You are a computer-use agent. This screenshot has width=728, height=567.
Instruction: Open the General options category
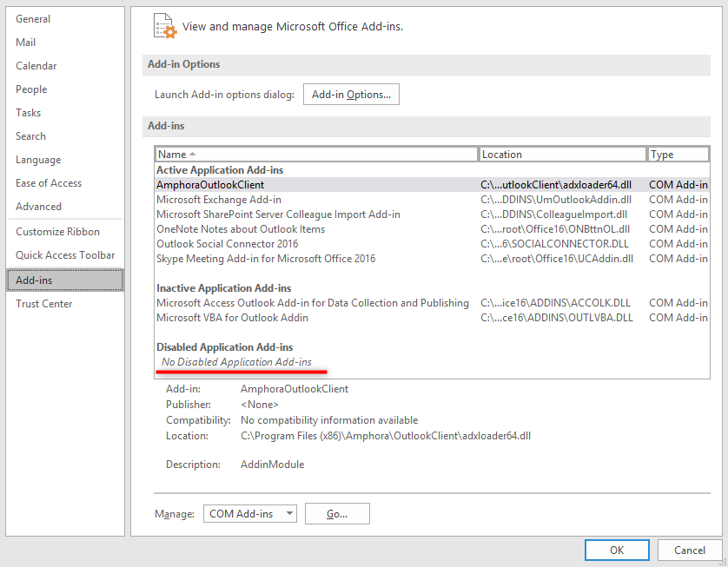click(x=33, y=19)
